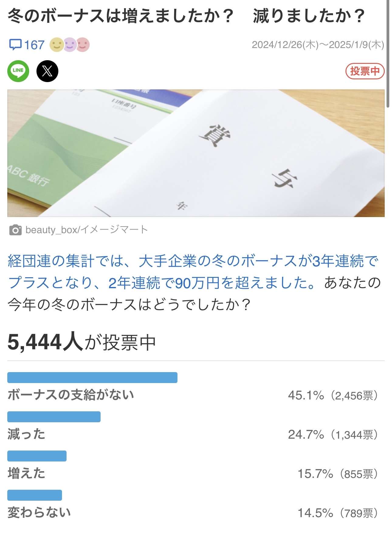Choose the 増えた poll option
392x539 pixels.
click(26, 473)
